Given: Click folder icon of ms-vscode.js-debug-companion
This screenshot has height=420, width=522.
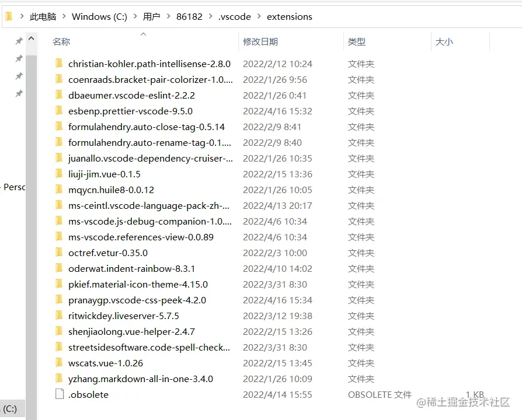Looking at the screenshot, I should tap(59, 221).
